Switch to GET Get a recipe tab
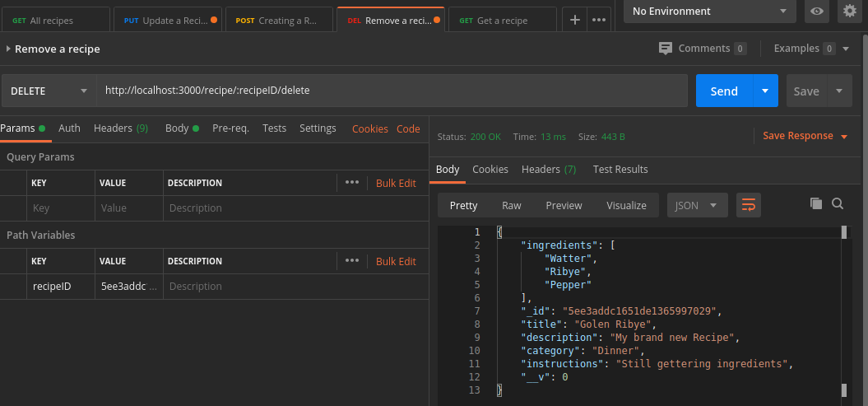The height and width of the screenshot is (406, 868). (502, 20)
